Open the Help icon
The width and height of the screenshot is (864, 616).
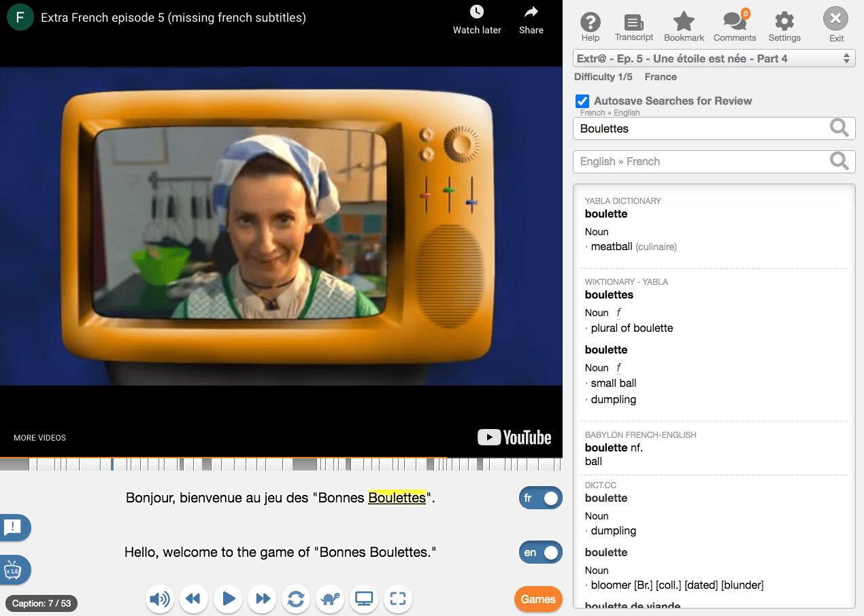[x=590, y=22]
